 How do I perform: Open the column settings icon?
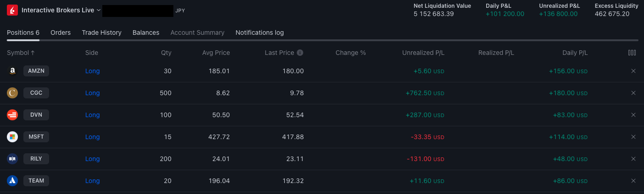click(632, 53)
